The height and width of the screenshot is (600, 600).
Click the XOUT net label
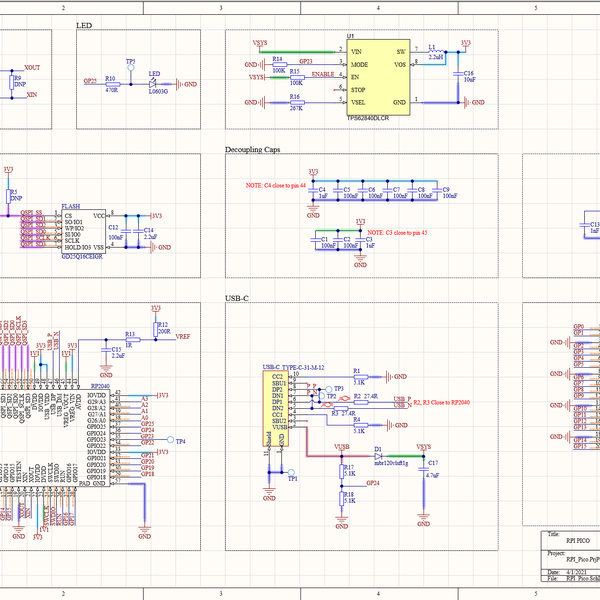[x=32, y=68]
